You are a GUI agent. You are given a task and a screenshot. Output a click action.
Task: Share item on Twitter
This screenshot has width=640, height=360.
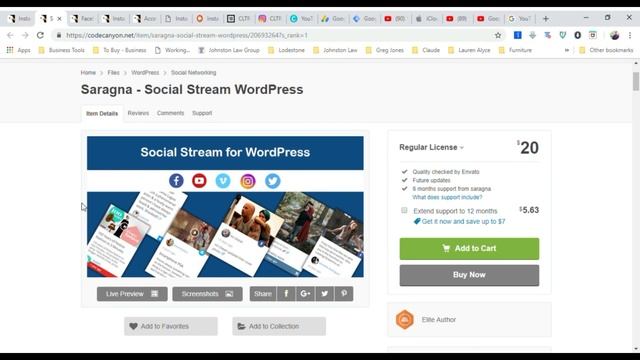[x=324, y=294]
